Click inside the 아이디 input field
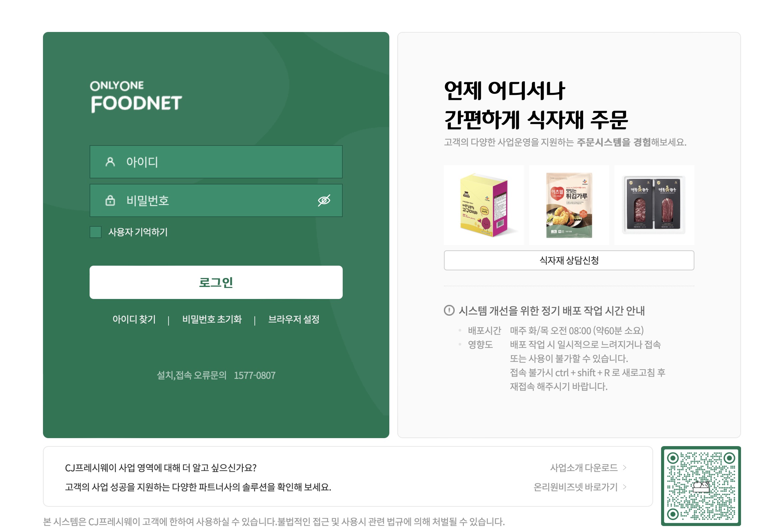 pos(216,162)
